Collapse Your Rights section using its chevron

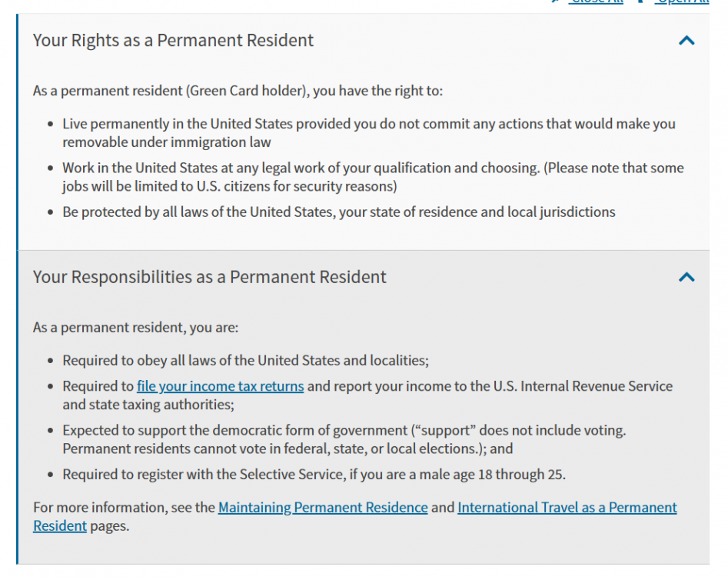[686, 41]
